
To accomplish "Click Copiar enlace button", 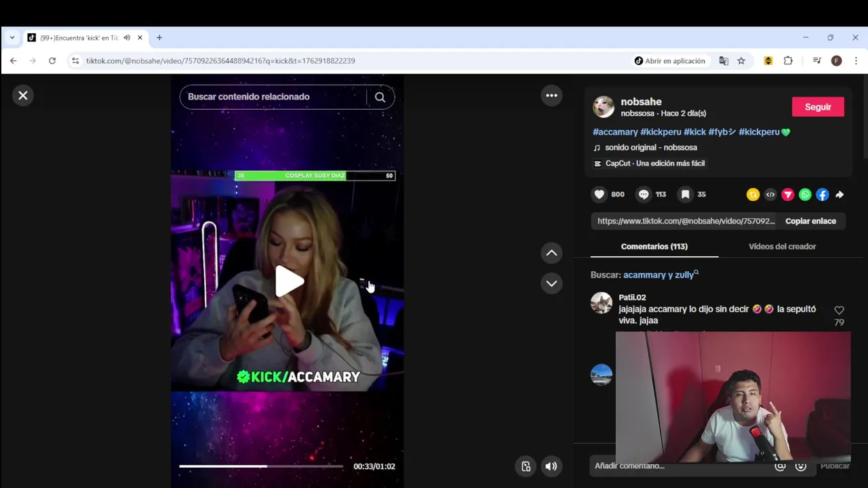I will (810, 221).
